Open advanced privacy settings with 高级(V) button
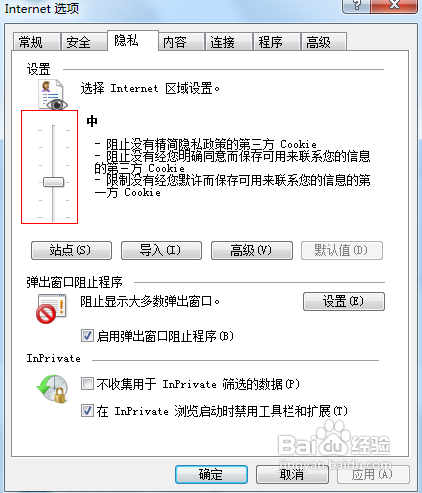 252,250
